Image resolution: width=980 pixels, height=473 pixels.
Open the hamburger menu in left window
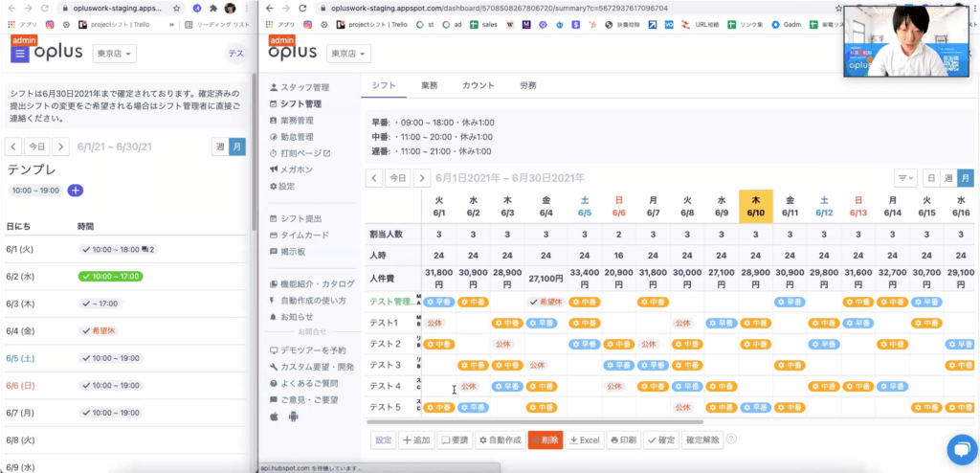[20, 55]
